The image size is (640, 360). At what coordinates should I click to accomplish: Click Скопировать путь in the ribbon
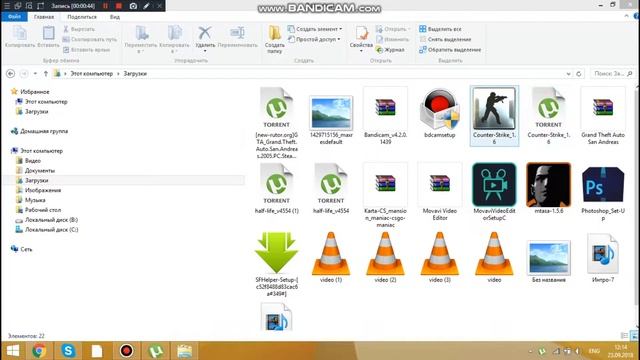coord(89,40)
